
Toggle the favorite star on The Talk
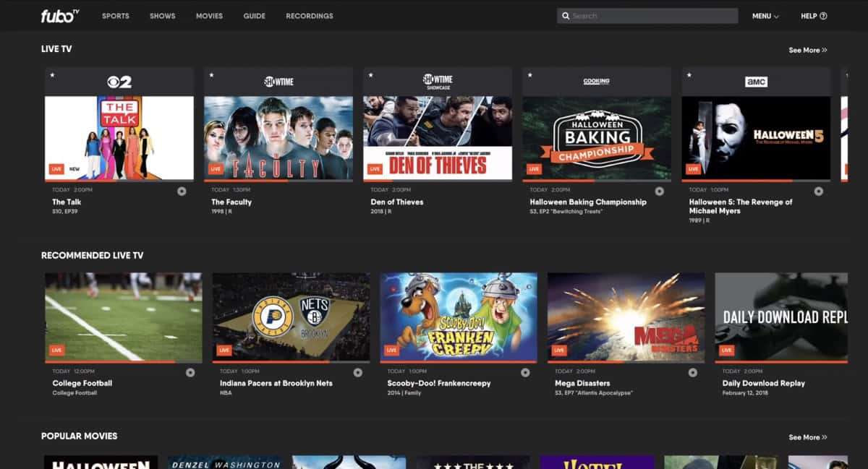[51, 74]
